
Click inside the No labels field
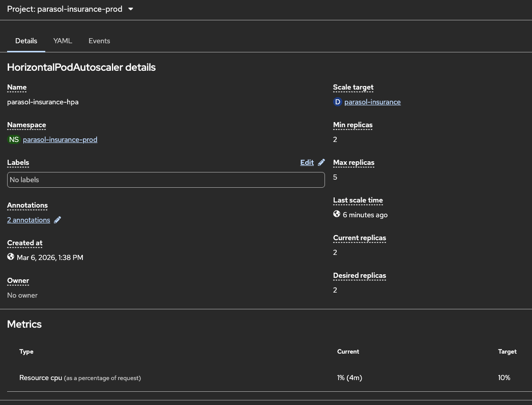pyautogui.click(x=166, y=180)
